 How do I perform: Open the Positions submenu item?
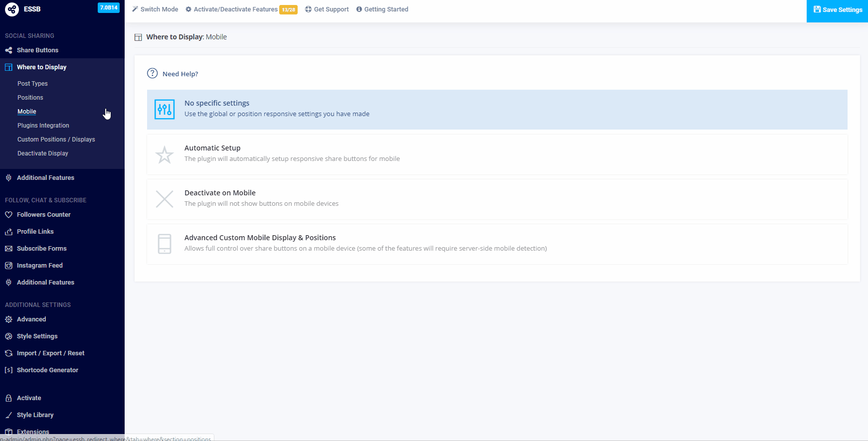coord(30,98)
